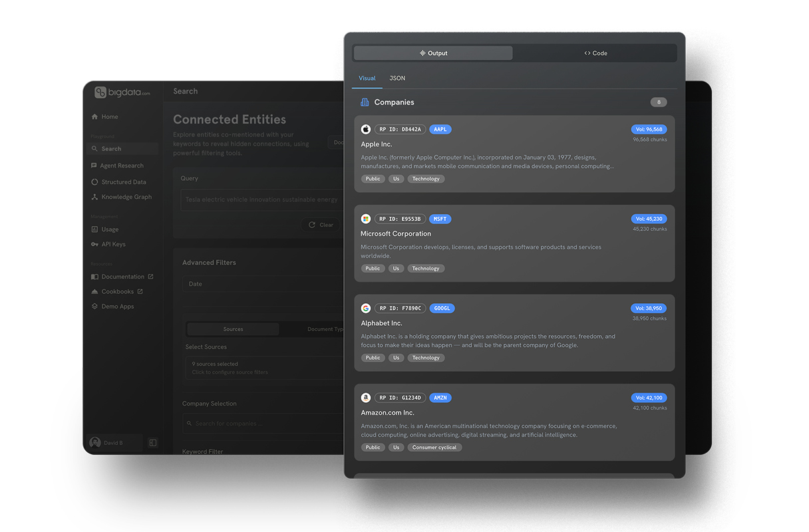The width and height of the screenshot is (809, 532).
Task: Switch to the Output tab
Action: pos(433,53)
